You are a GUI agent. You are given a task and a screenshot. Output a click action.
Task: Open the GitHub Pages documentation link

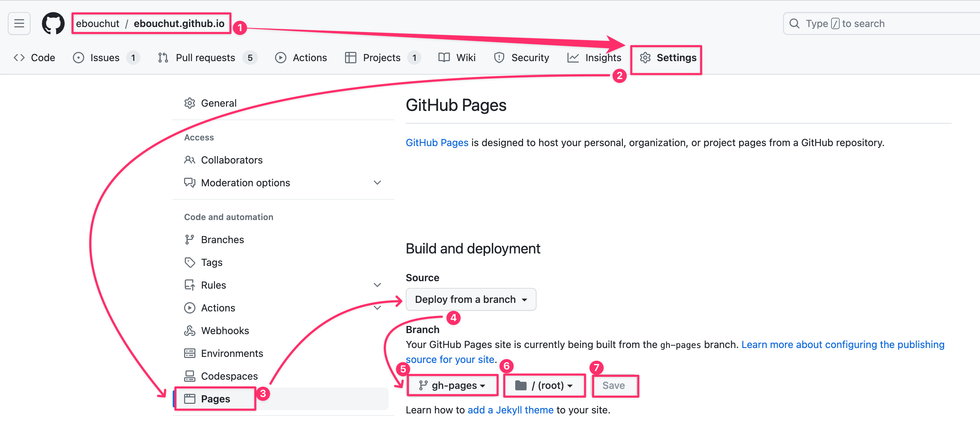click(437, 143)
